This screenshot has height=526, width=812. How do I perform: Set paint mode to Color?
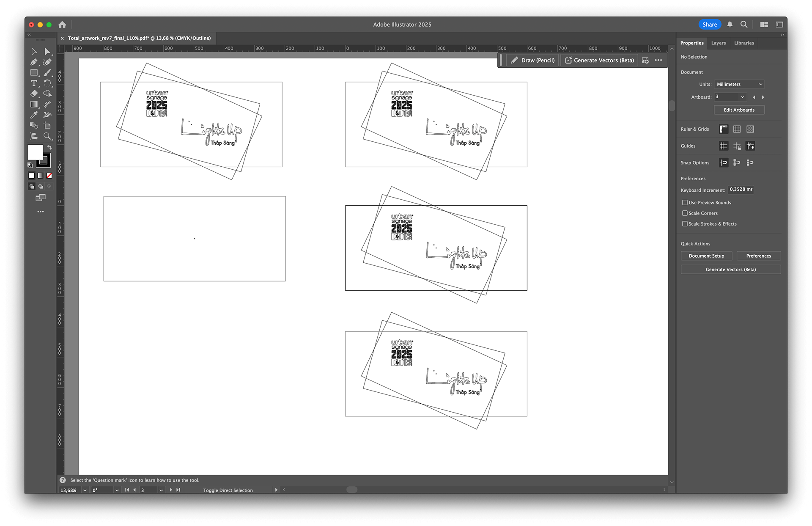tap(31, 175)
